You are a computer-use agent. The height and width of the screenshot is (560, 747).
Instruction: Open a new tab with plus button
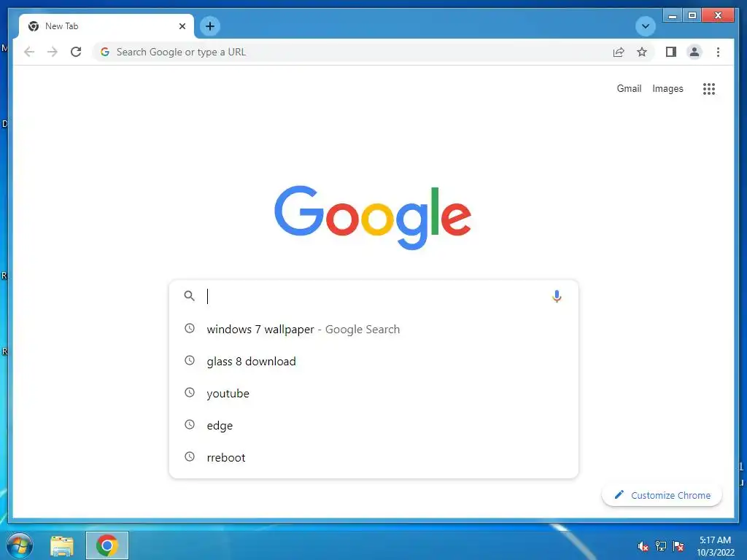pyautogui.click(x=210, y=26)
